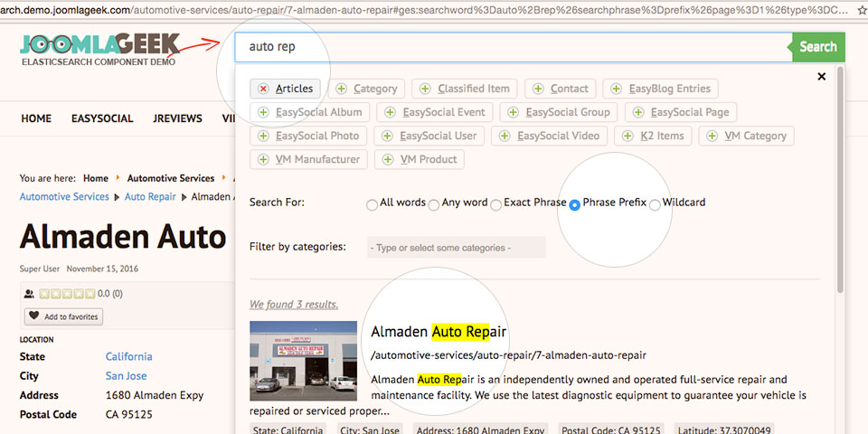This screenshot has width=868, height=434.
Task: Choose the Wildcard search option
Action: pos(655,205)
